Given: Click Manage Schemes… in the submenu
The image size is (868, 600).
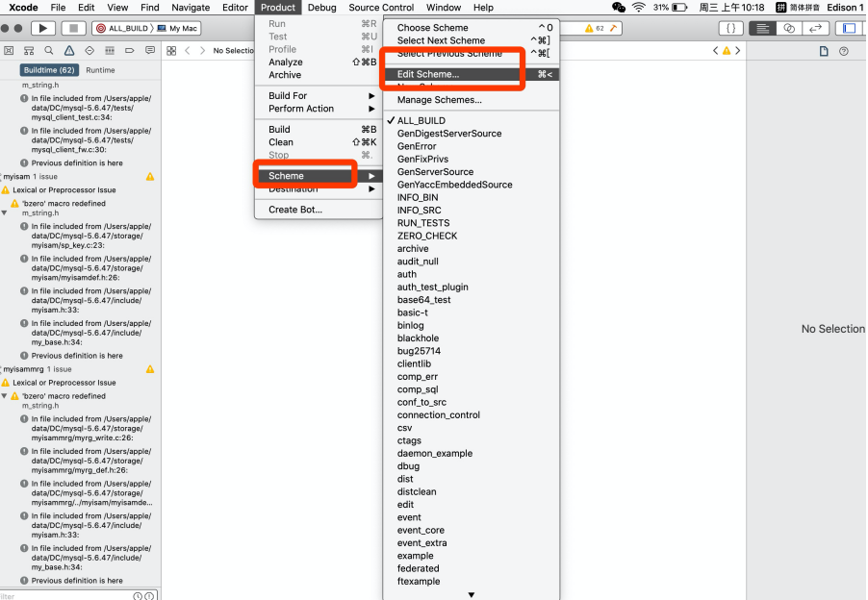Looking at the screenshot, I should point(472,100).
